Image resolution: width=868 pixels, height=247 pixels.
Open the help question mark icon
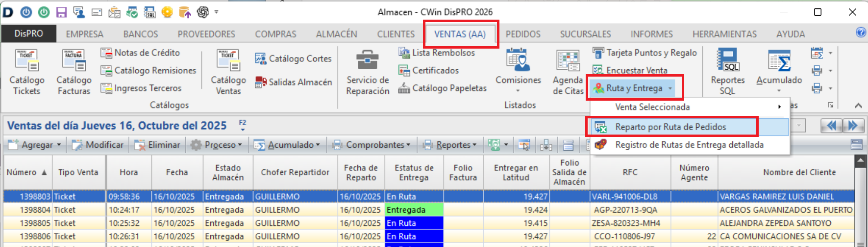click(x=860, y=32)
